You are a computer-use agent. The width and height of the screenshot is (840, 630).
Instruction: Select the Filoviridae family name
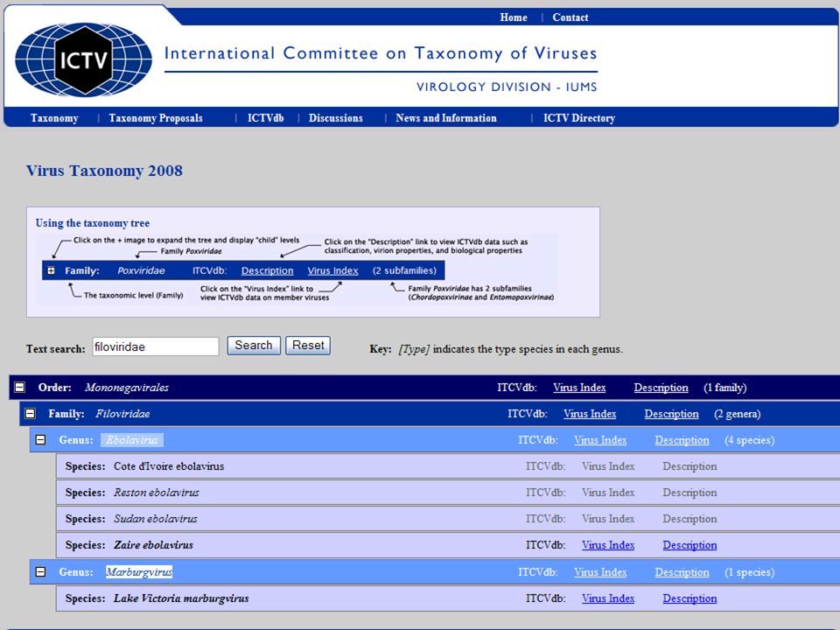click(x=122, y=414)
